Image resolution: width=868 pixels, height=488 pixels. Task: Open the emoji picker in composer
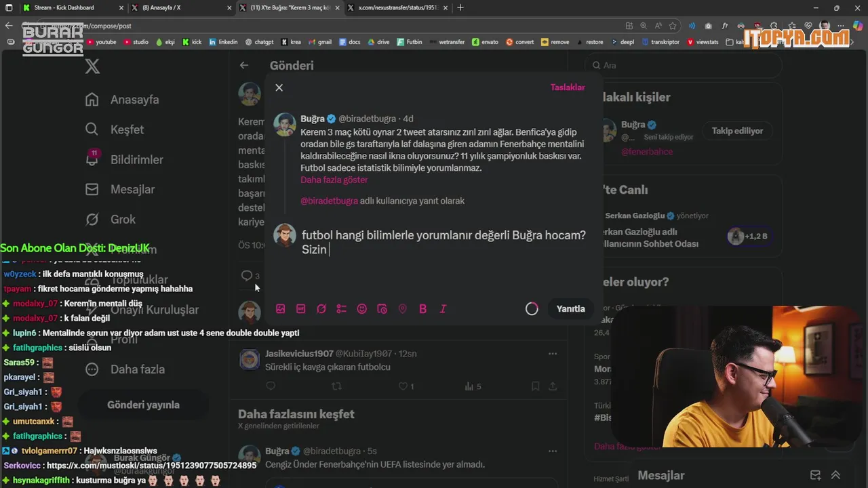click(x=362, y=308)
